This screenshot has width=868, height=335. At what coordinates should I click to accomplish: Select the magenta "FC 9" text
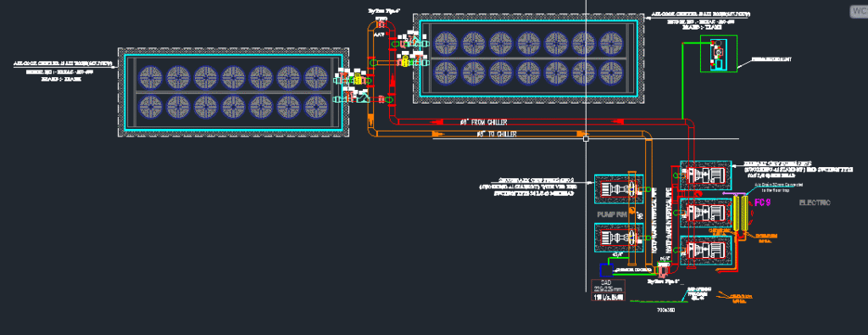tap(763, 203)
